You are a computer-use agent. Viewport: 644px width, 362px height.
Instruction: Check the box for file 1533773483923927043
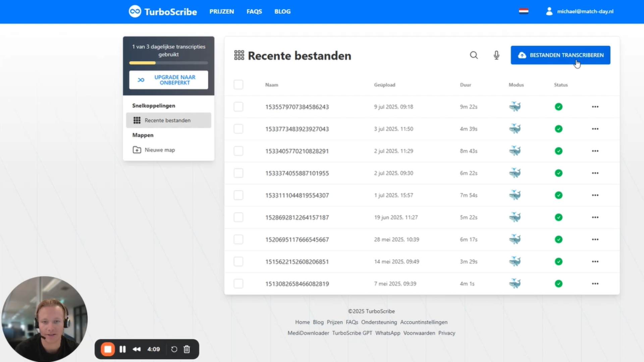point(238,129)
